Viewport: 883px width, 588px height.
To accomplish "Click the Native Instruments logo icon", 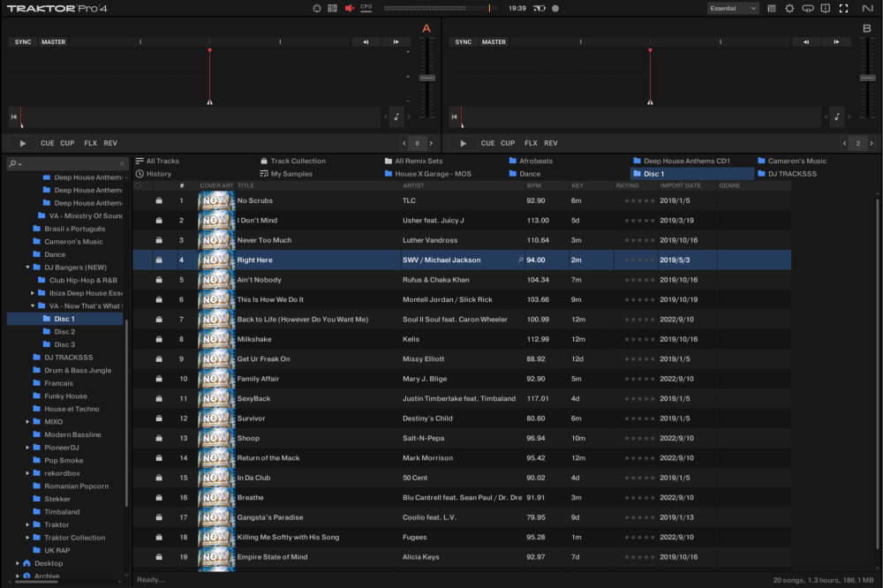I will (868, 9).
